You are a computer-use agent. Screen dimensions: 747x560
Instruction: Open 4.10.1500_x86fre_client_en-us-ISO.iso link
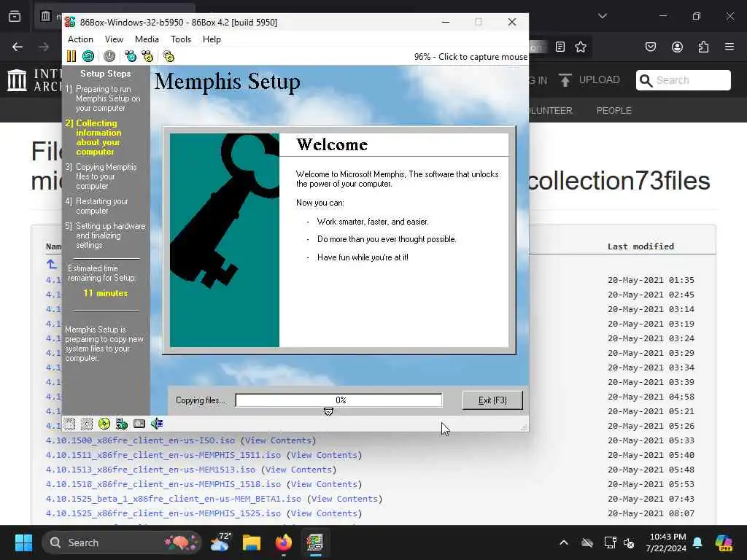[140, 440]
